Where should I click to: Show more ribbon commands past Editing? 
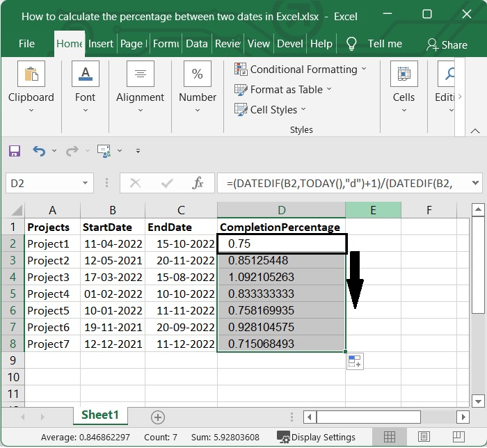pos(460,97)
